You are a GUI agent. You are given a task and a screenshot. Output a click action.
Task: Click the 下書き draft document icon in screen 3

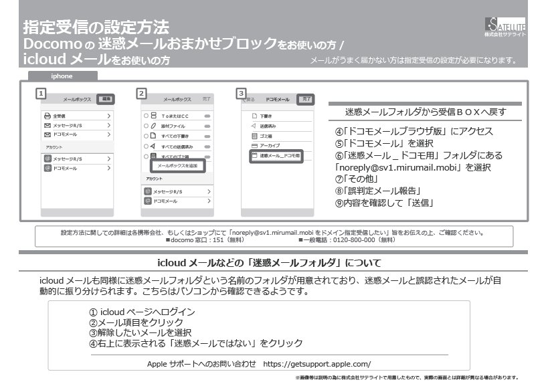tap(254, 116)
